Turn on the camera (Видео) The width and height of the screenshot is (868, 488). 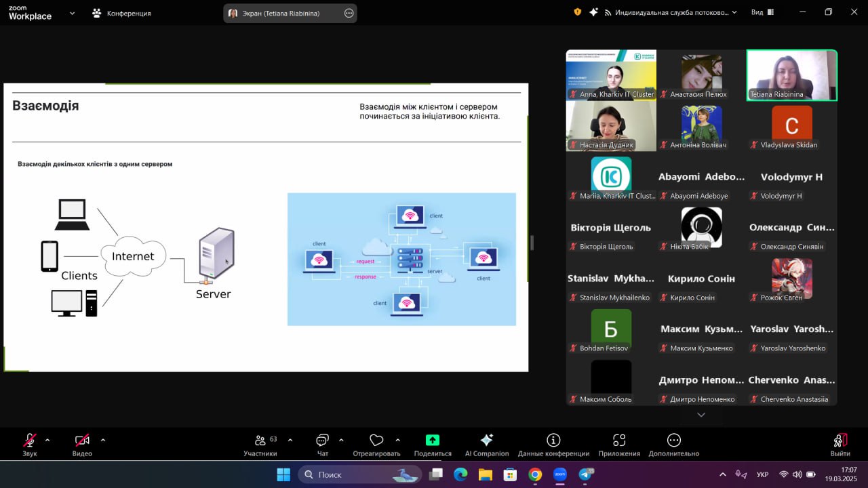click(x=82, y=440)
